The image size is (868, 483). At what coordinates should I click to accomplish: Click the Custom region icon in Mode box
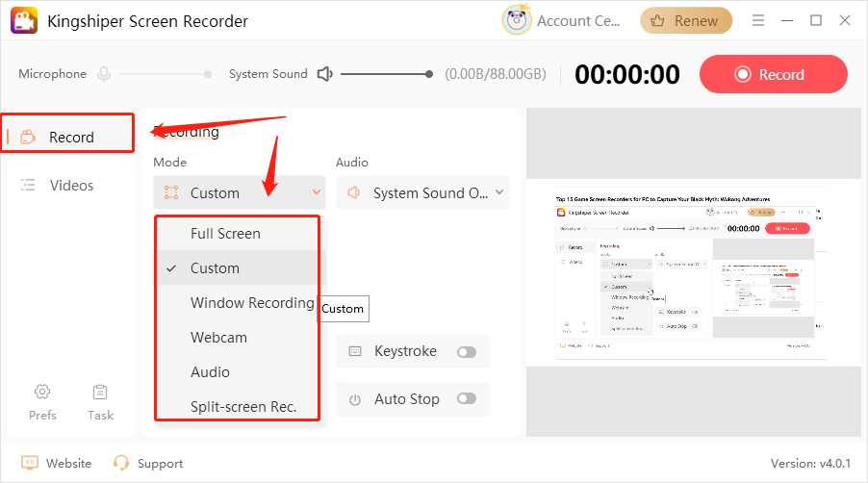[171, 192]
